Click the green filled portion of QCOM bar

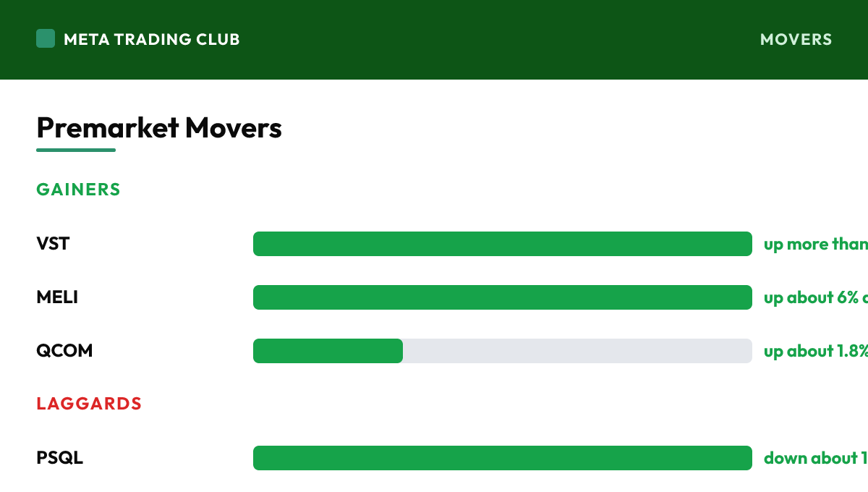(x=328, y=351)
